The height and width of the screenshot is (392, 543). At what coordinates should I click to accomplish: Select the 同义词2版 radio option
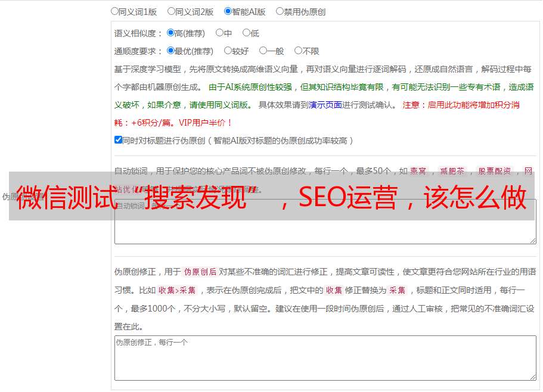[171, 11]
